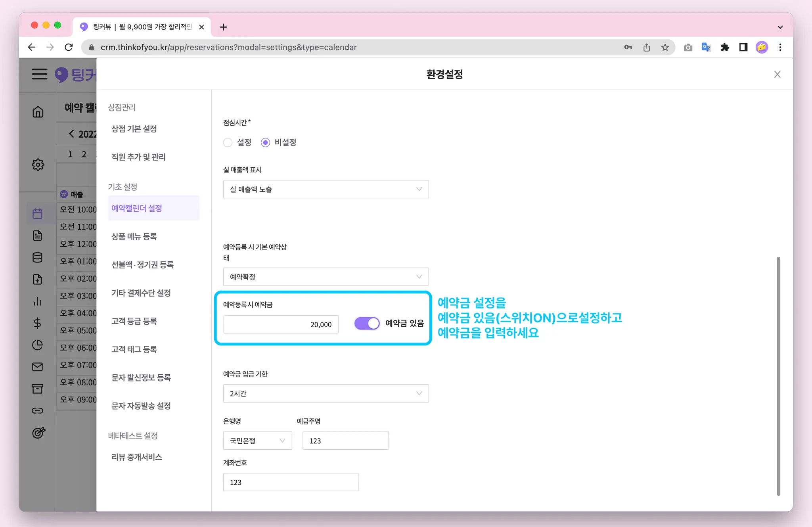Click the 계좌번호 input field
This screenshot has height=527, width=812.
coord(291,482)
